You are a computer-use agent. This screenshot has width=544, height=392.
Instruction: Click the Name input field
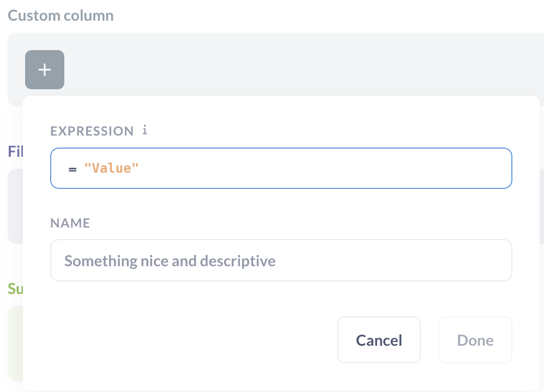pyautogui.click(x=281, y=260)
